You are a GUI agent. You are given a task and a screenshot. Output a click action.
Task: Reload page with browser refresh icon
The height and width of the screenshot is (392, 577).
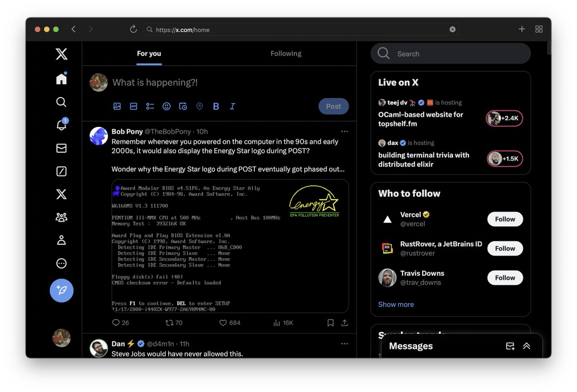click(x=133, y=29)
